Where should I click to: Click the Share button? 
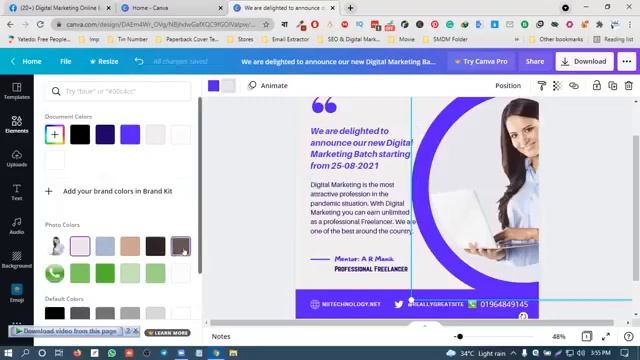(535, 61)
